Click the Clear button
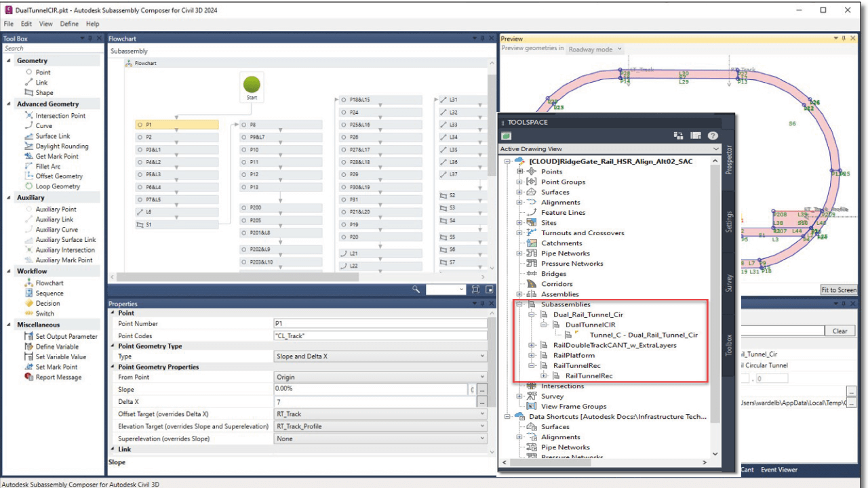Screen dimensions: 868x488 pyautogui.click(x=840, y=331)
